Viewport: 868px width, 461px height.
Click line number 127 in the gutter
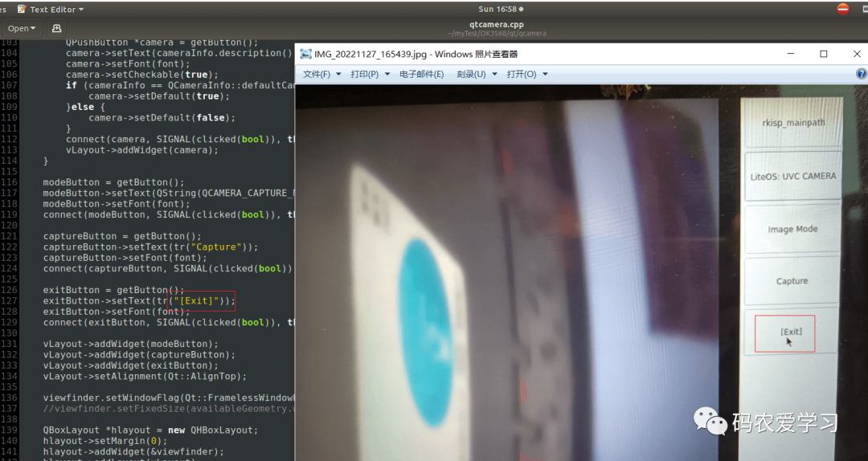[9, 301]
